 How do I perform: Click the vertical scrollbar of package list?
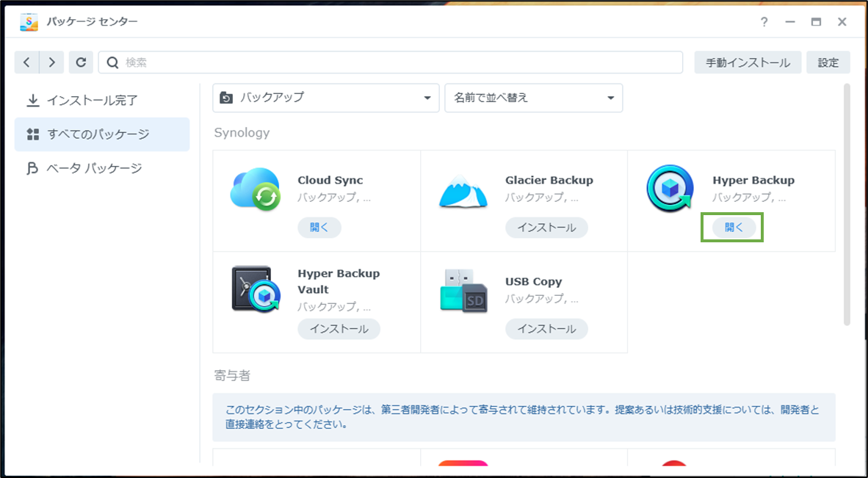point(847,205)
